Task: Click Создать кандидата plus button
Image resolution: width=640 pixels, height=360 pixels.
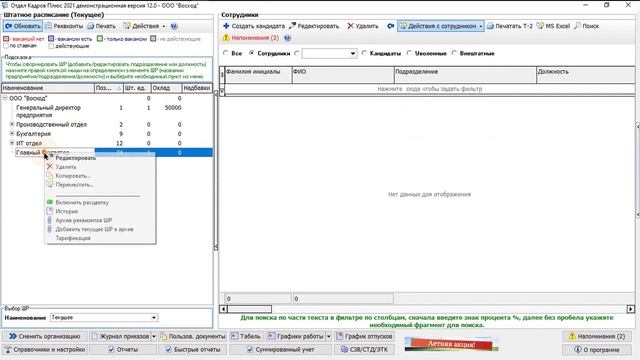Action: point(253,26)
